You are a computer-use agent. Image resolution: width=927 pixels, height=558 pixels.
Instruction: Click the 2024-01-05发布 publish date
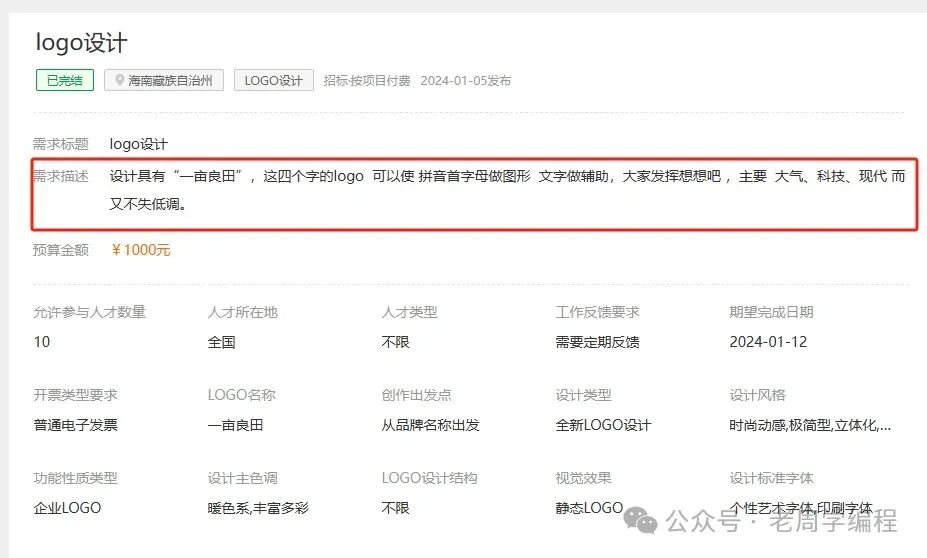(466, 80)
